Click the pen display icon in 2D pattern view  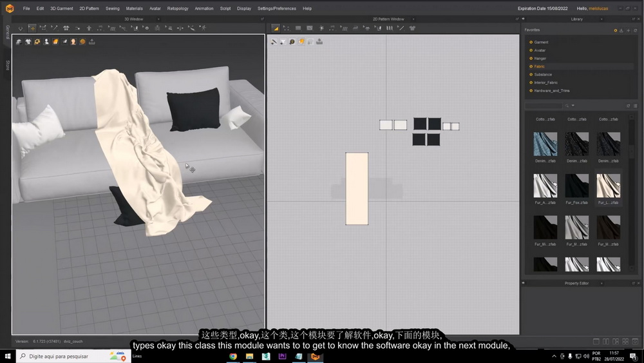click(x=274, y=41)
